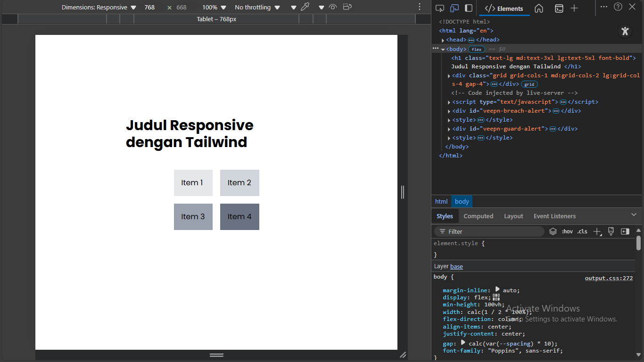Click the rendering paintbrush icon
This screenshot has height=362, width=644.
[611, 231]
